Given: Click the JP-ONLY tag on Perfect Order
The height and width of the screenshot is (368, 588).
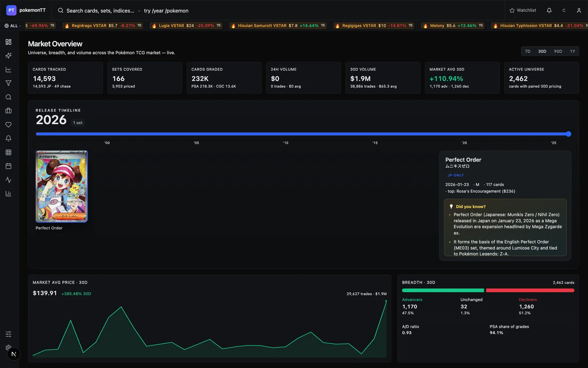Looking at the screenshot, I should click(455, 175).
